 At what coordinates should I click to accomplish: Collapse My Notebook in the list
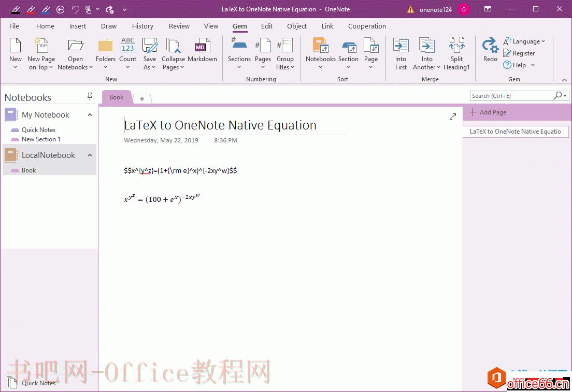(x=90, y=115)
